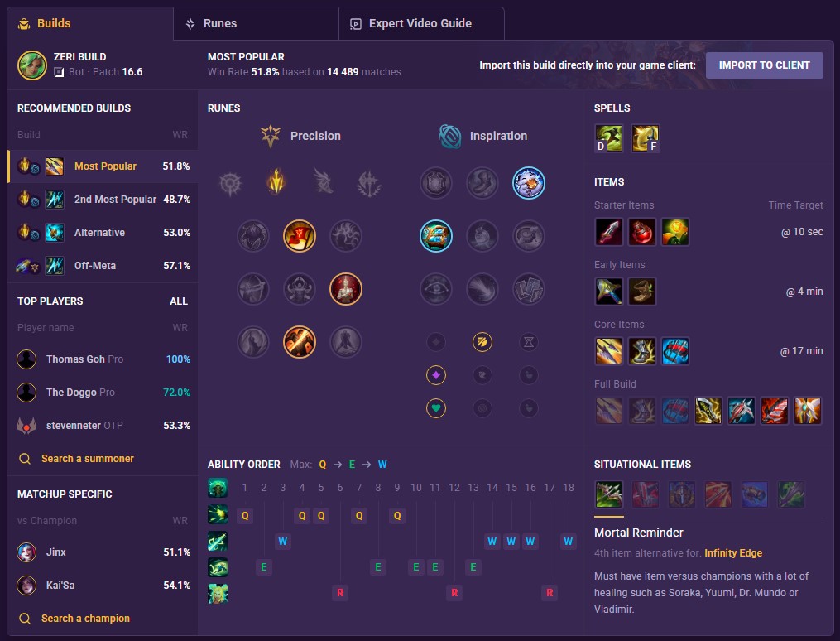Click the Precision rune tree icon
Image resolution: width=840 pixels, height=641 pixels.
pyautogui.click(x=271, y=136)
